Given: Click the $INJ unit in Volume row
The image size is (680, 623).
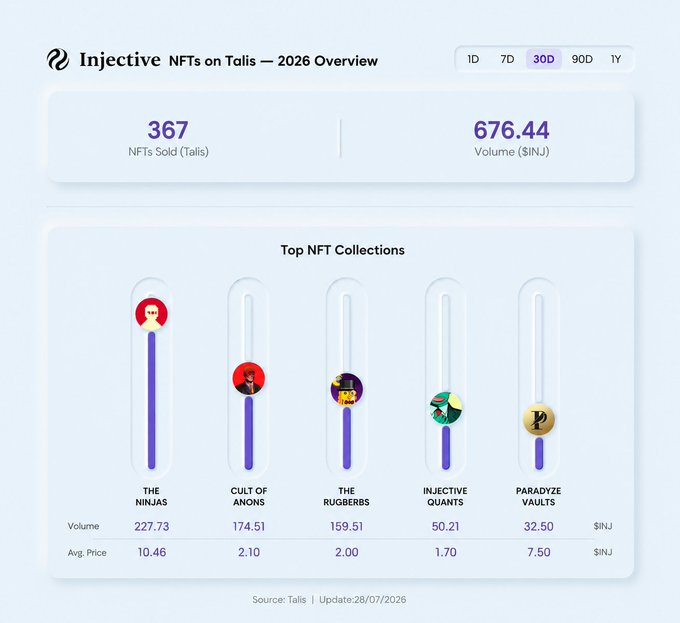Looking at the screenshot, I should [603, 526].
